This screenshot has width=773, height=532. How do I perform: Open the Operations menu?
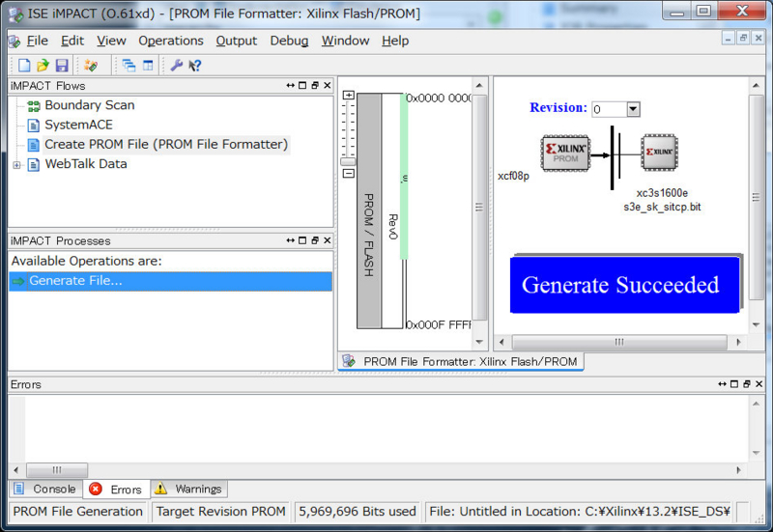point(171,41)
